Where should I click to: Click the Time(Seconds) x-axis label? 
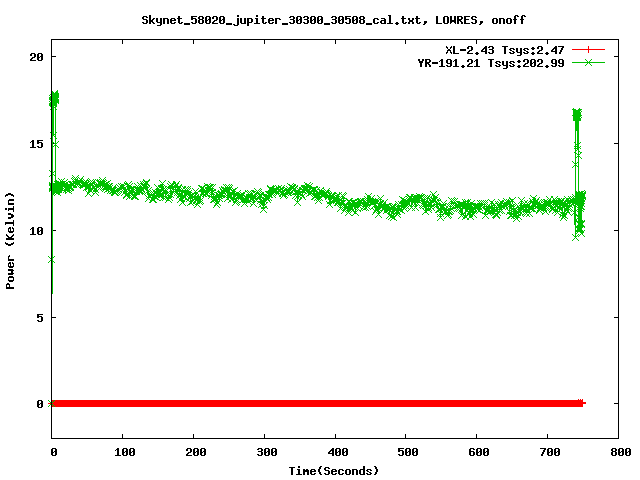333,471
